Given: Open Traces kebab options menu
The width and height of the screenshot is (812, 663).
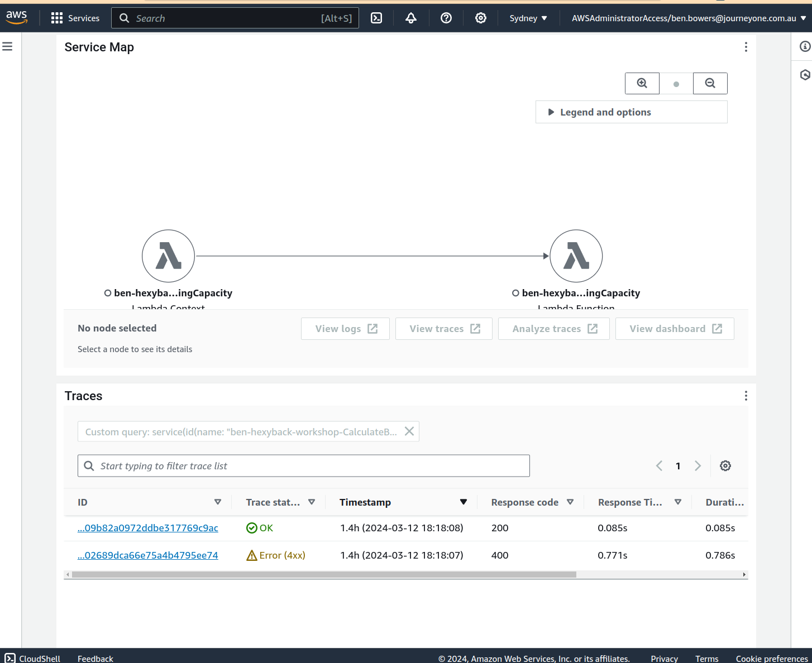Looking at the screenshot, I should pyautogui.click(x=746, y=396).
